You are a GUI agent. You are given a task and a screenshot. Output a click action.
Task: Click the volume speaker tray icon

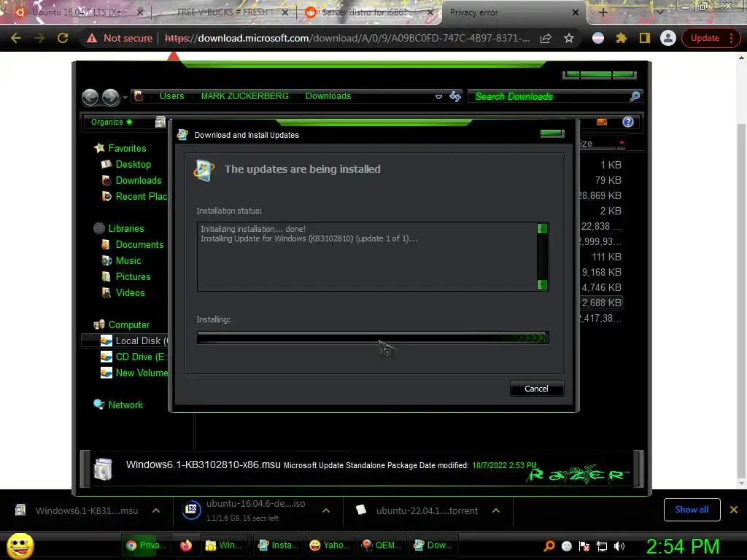tap(619, 546)
